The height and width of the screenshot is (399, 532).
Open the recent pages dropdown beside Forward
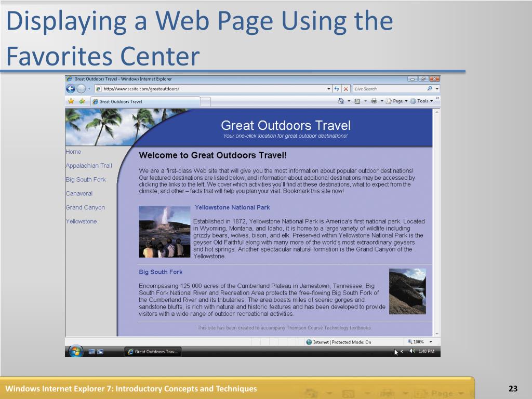pos(89,89)
